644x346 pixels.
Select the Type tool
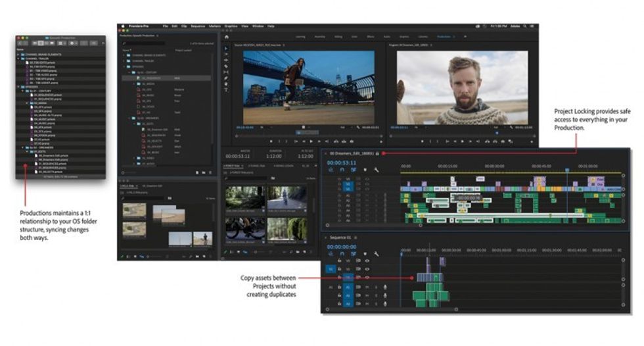click(226, 89)
